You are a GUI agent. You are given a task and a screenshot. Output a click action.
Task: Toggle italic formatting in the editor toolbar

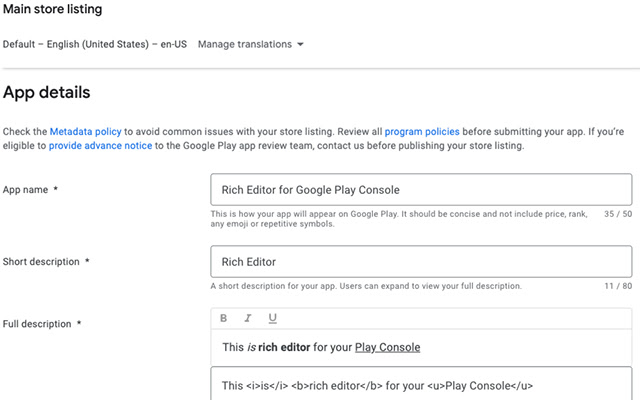point(248,318)
